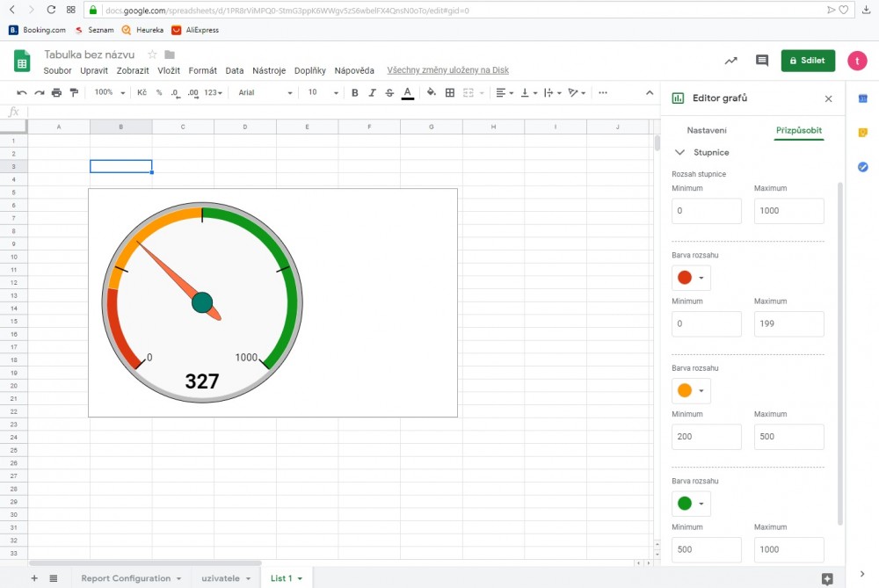Click the scale Maximum field showing 1000
This screenshot has width=879, height=588.
click(788, 211)
